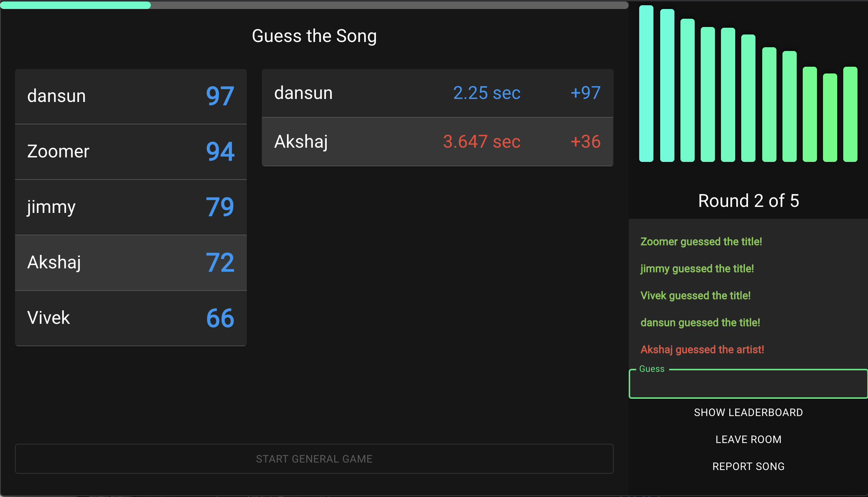Image resolution: width=868 pixels, height=497 pixels.
Task: Click the "Round 2 of 5" label
Action: click(x=748, y=201)
